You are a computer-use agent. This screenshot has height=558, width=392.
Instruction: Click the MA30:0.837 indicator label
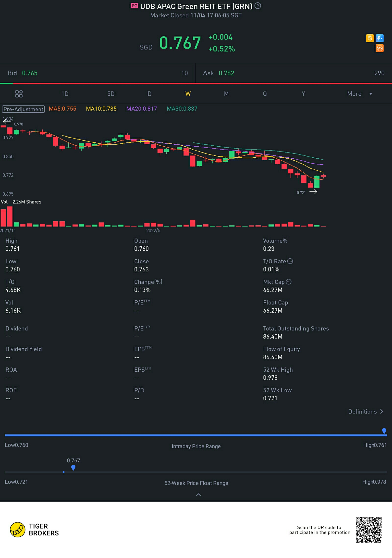coord(182,109)
